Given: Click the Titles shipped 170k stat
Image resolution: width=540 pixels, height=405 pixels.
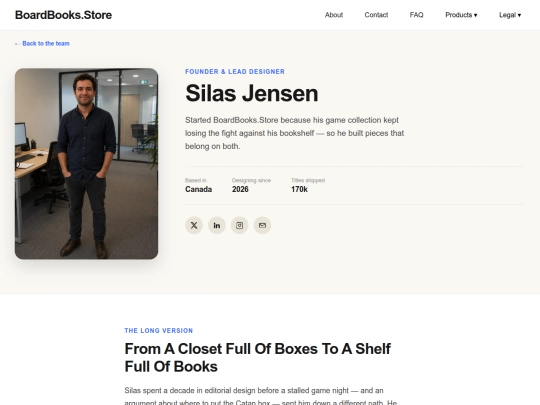Looking at the screenshot, I should (308, 185).
